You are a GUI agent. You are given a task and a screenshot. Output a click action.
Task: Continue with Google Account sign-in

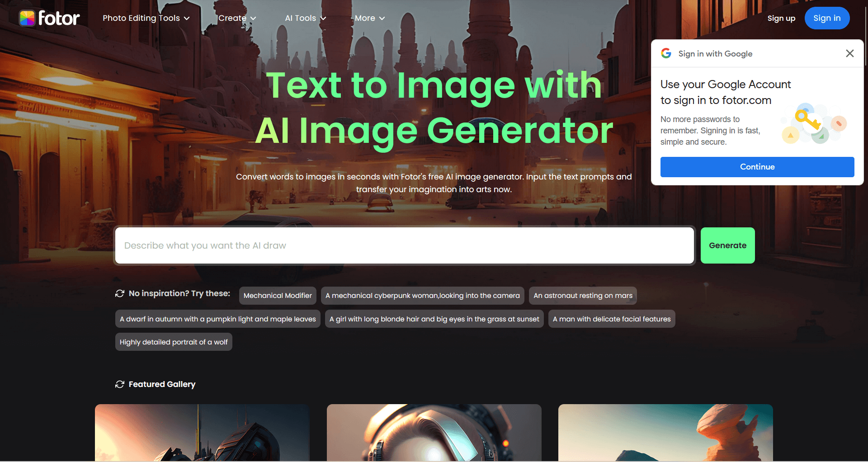[x=757, y=167]
